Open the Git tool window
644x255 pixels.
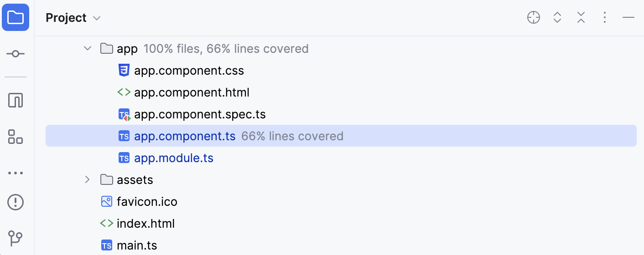click(x=16, y=238)
